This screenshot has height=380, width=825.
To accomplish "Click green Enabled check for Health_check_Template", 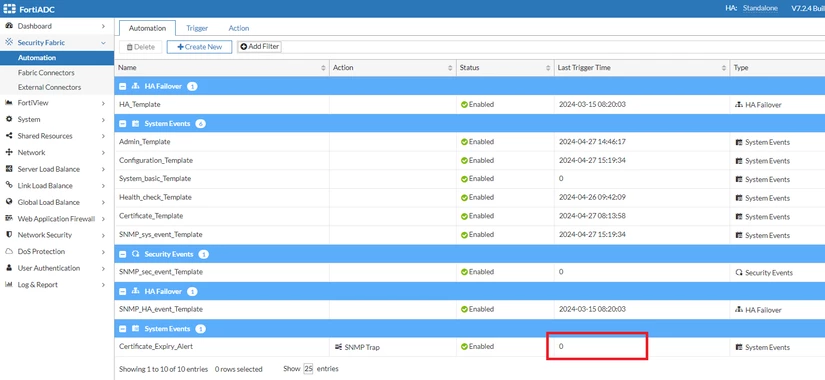I will coord(464,198).
